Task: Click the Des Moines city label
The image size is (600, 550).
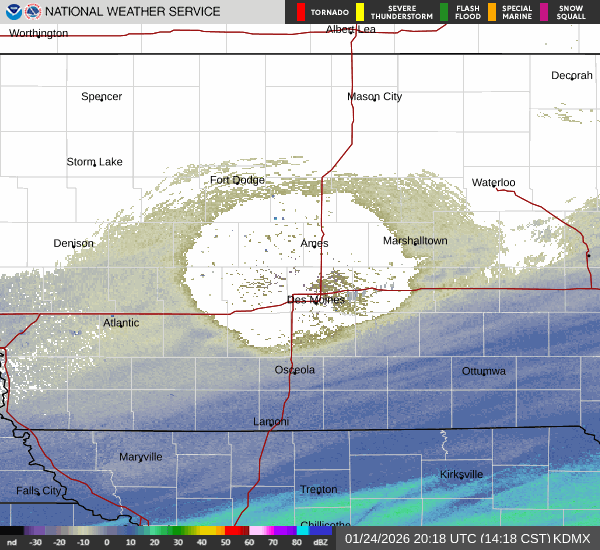Action: pos(316,299)
